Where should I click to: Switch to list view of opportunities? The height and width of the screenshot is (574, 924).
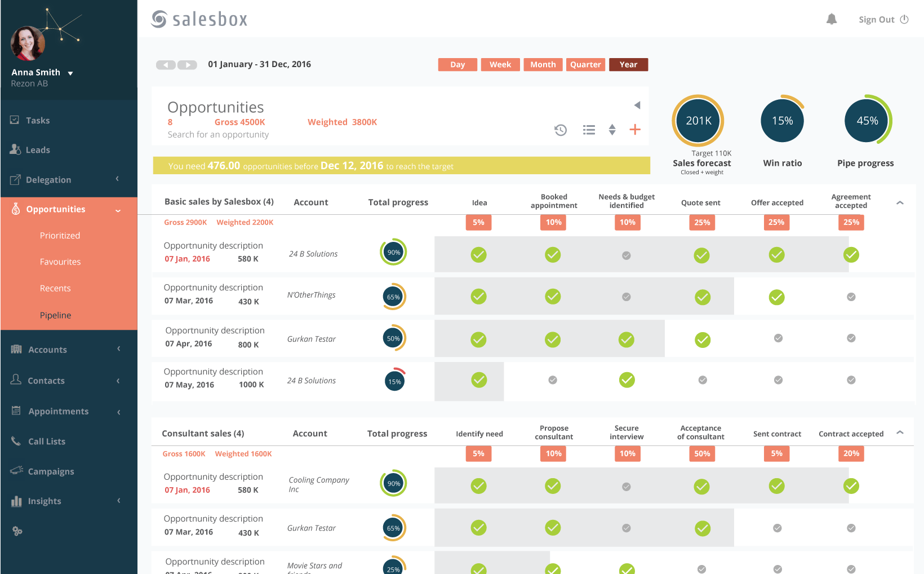[589, 130]
